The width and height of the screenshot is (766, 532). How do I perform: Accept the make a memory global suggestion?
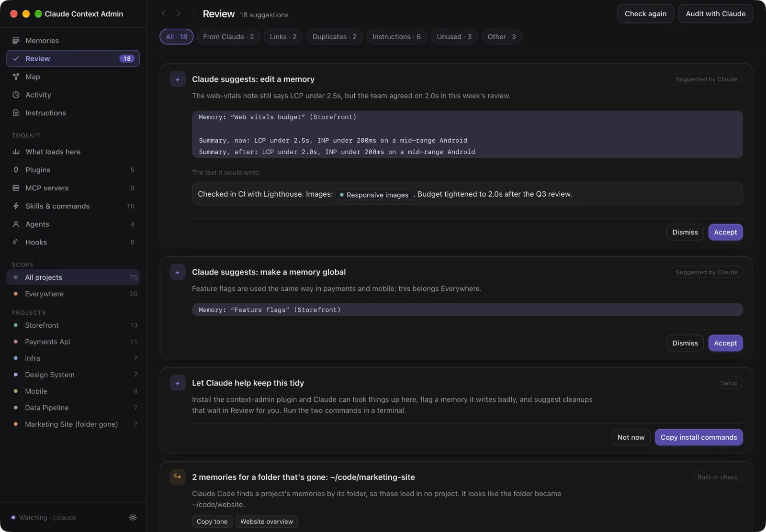725,343
